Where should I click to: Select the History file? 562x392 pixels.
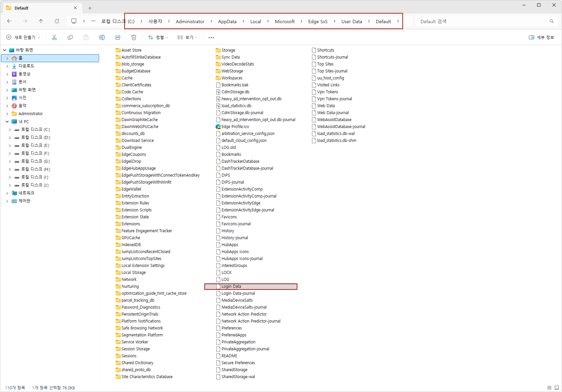[225, 231]
